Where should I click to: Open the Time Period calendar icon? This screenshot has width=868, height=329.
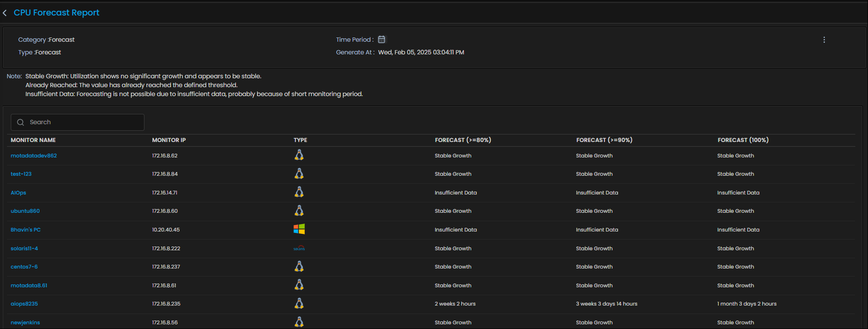pyautogui.click(x=382, y=39)
